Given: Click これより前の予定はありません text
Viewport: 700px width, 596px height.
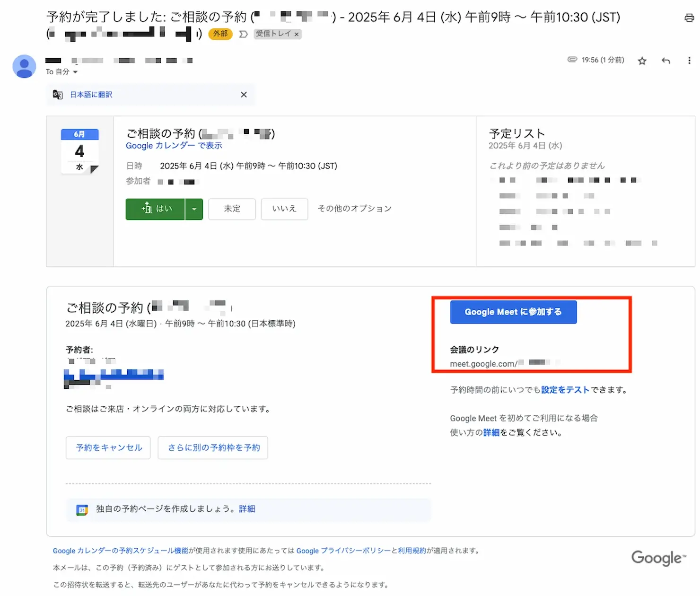Looking at the screenshot, I should coord(547,166).
